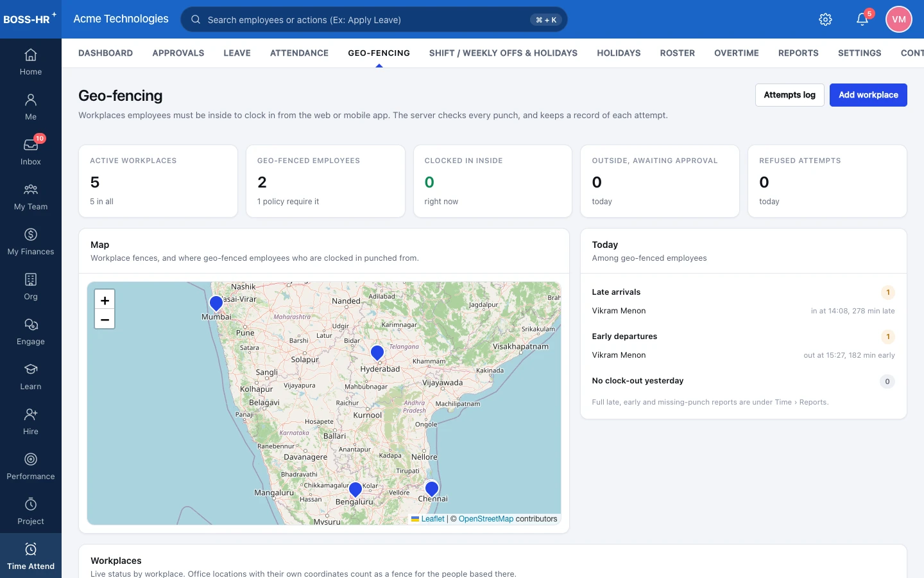
Task: Select Vikram Menon under Early departures
Action: pos(619,355)
